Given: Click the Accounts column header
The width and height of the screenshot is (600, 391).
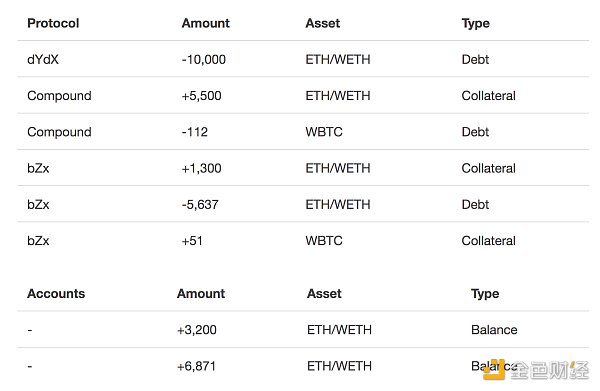Looking at the screenshot, I should pyautogui.click(x=56, y=293).
